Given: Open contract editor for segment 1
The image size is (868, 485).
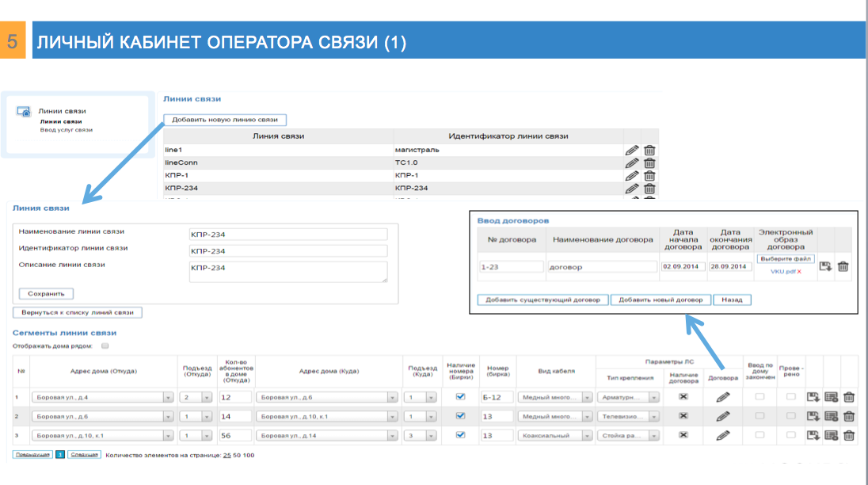Looking at the screenshot, I should [x=722, y=397].
